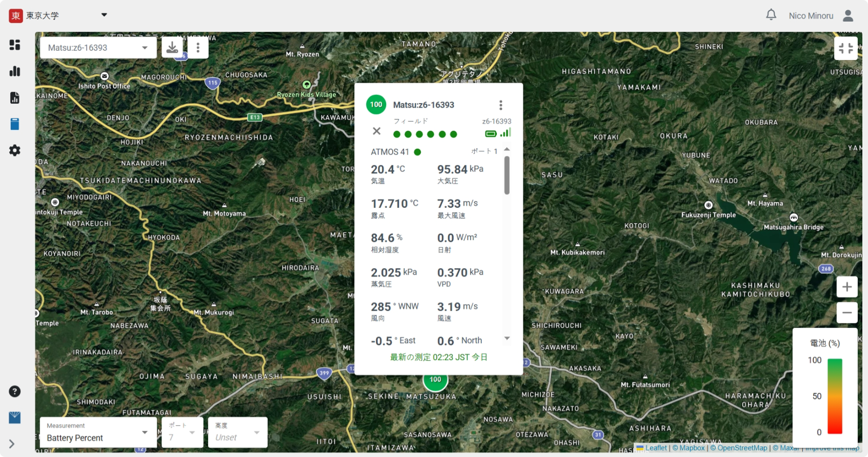The width and height of the screenshot is (868, 457).
Task: Click the green 100 map marker
Action: [435, 381]
